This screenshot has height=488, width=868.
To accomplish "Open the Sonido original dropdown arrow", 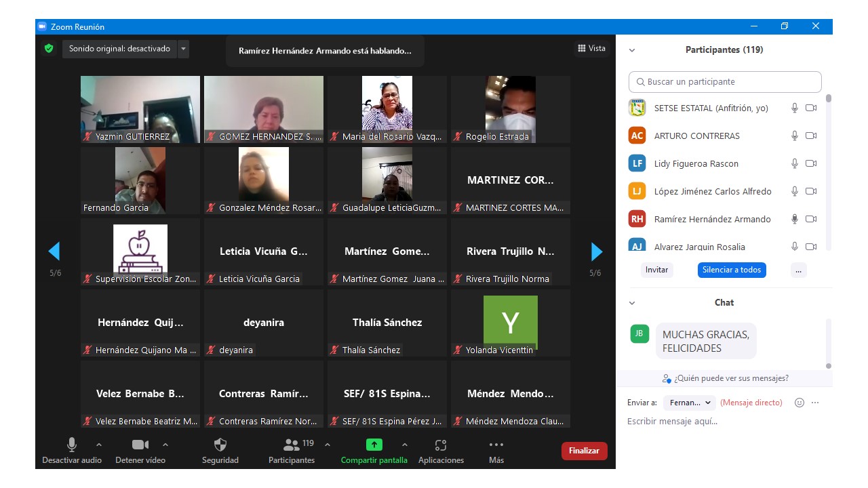I will click(x=183, y=49).
